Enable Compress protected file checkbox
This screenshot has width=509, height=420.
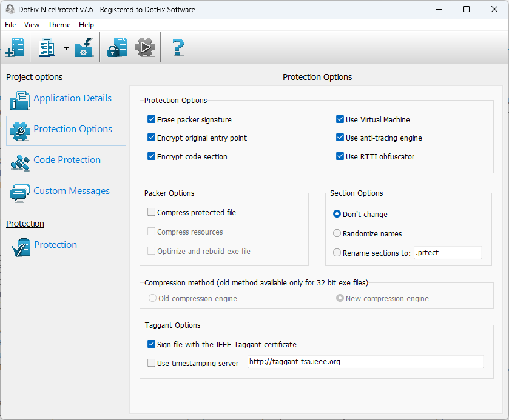tap(151, 212)
